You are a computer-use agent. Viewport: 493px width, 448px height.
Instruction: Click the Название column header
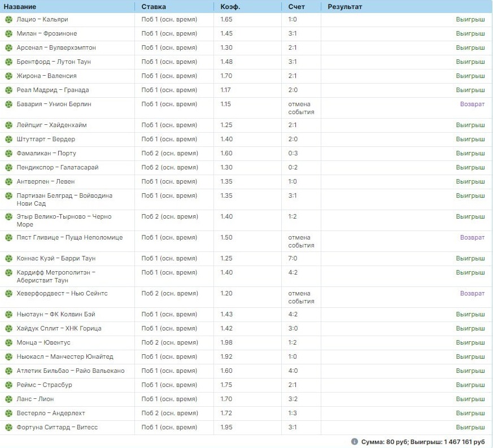click(20, 7)
